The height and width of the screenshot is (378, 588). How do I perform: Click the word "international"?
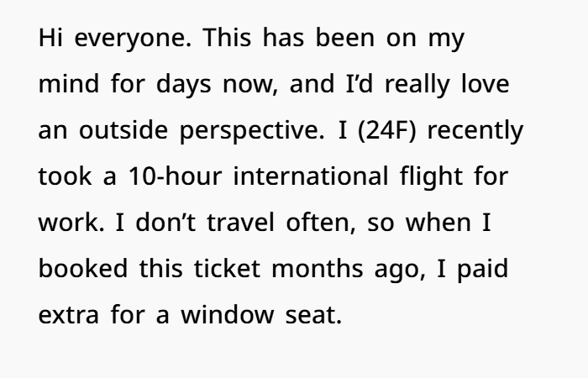tap(311, 176)
